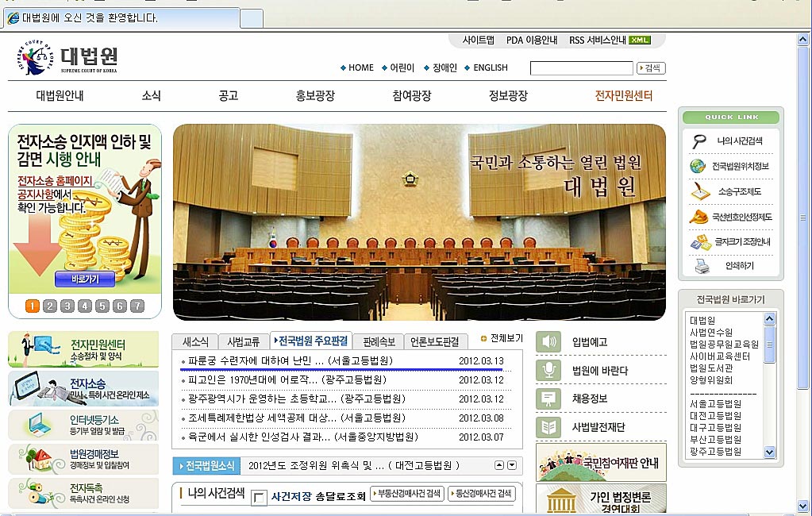Select banner slide number 7
The width and height of the screenshot is (812, 516).
point(137,306)
